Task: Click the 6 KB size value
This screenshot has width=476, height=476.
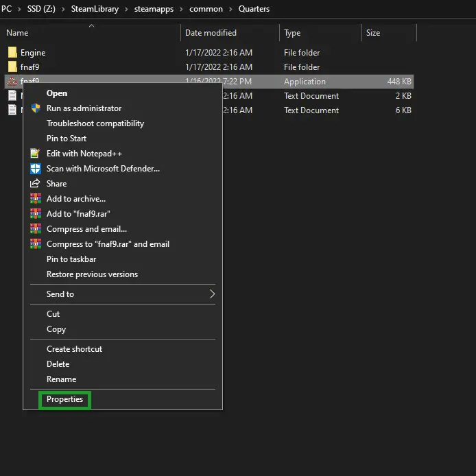Action: point(403,110)
